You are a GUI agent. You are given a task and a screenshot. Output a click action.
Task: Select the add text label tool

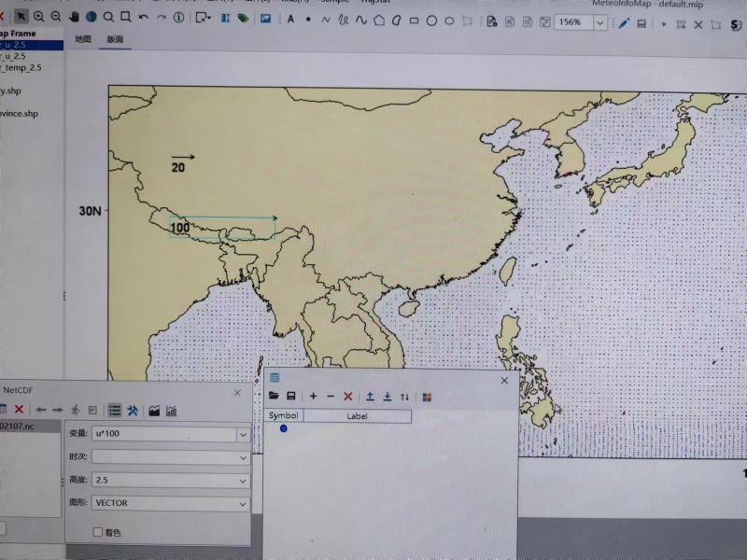[x=290, y=18]
